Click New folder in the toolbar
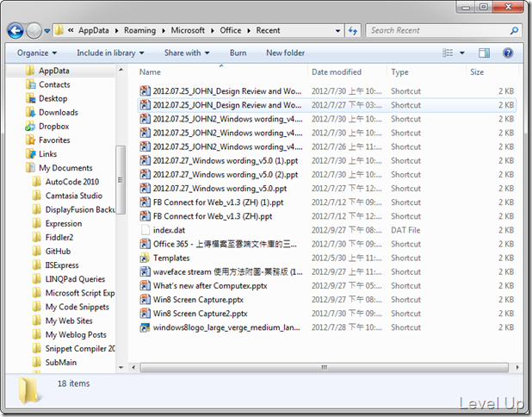This screenshot has width=532, height=417. click(x=285, y=53)
